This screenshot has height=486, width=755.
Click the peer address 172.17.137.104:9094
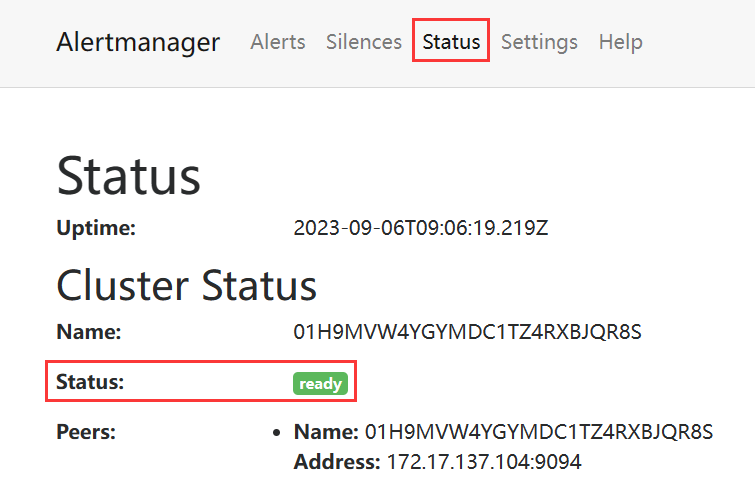coord(484,461)
